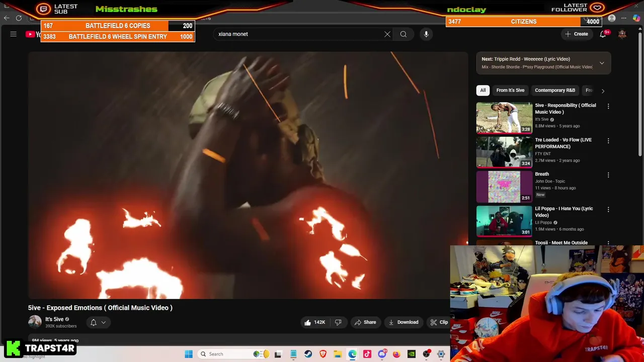Open Windows Settings gear on taskbar
644x362 pixels.
point(441,354)
